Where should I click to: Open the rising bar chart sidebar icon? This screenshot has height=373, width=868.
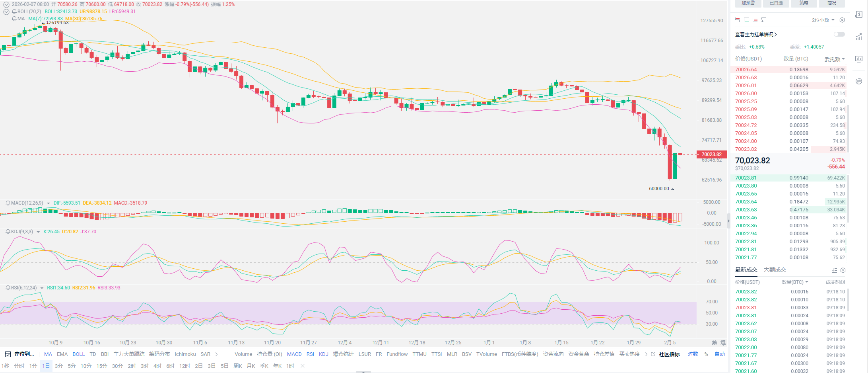859,37
